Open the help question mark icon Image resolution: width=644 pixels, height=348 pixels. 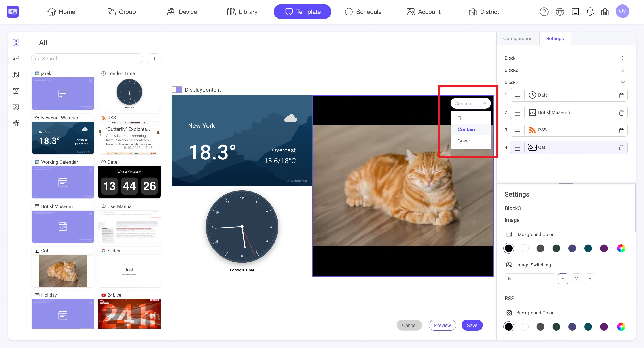click(544, 11)
